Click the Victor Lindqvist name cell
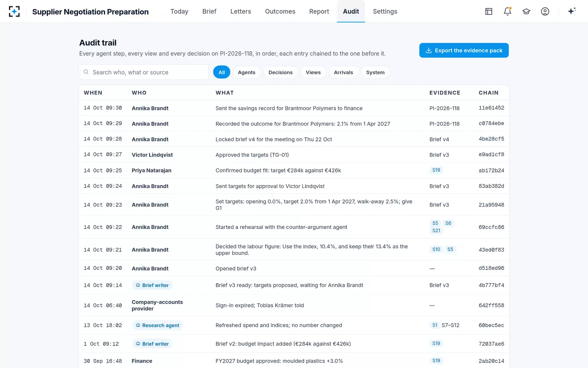Image resolution: width=588 pixels, height=368 pixels. [152, 155]
